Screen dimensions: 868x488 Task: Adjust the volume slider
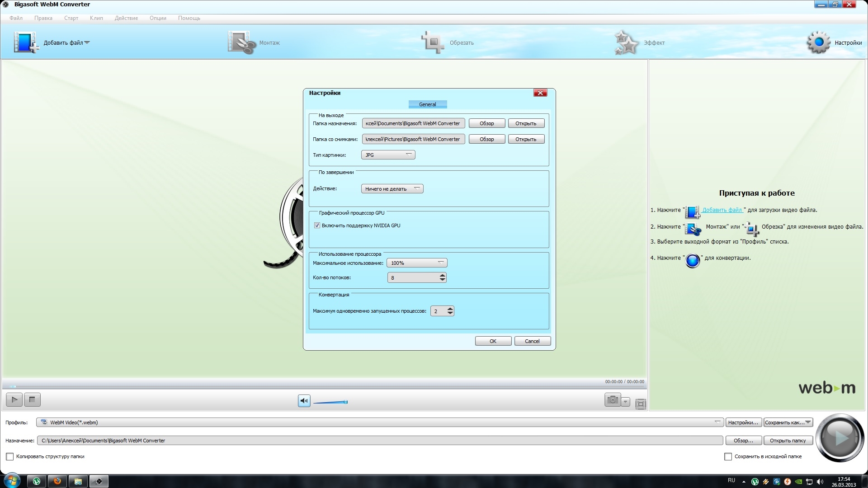coord(331,402)
